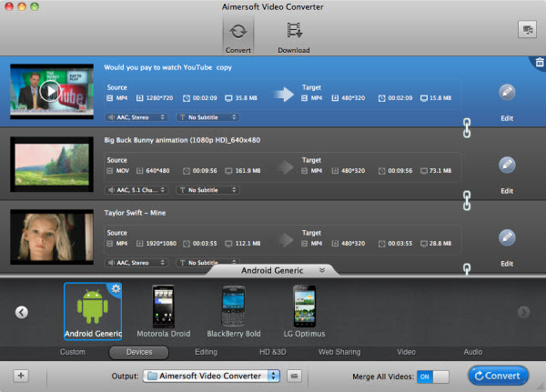This screenshot has width=546, height=392.
Task: Switch to the Web Sharing tab
Action: 339,352
